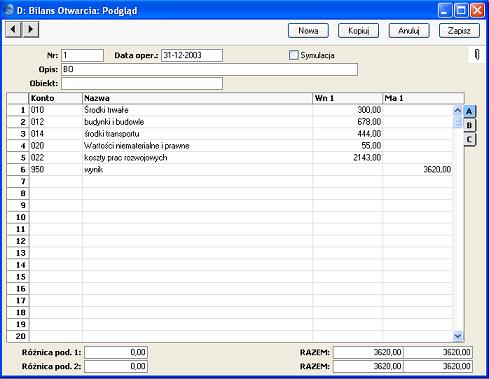This screenshot has height=379, width=489.
Task: Cancel changes with Anuluj button
Action: coord(409,31)
